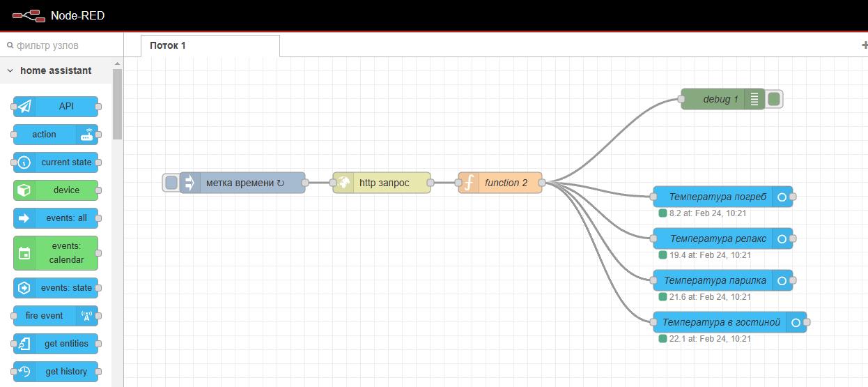Click the palette vertical scrollbar
This screenshot has width=868, height=387.
117,105
